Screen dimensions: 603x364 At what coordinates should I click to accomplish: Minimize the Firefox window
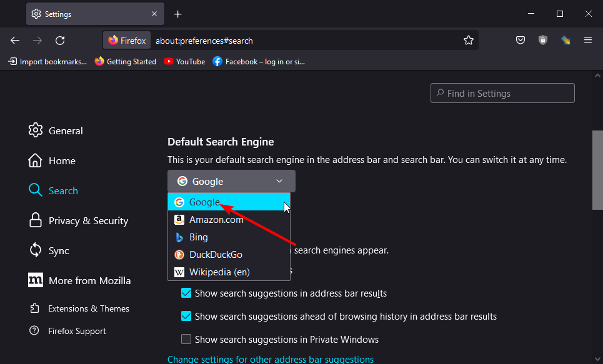(531, 14)
